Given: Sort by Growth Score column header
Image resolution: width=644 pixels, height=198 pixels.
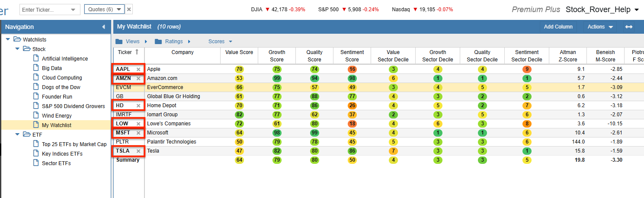Looking at the screenshot, I should pos(277,56).
